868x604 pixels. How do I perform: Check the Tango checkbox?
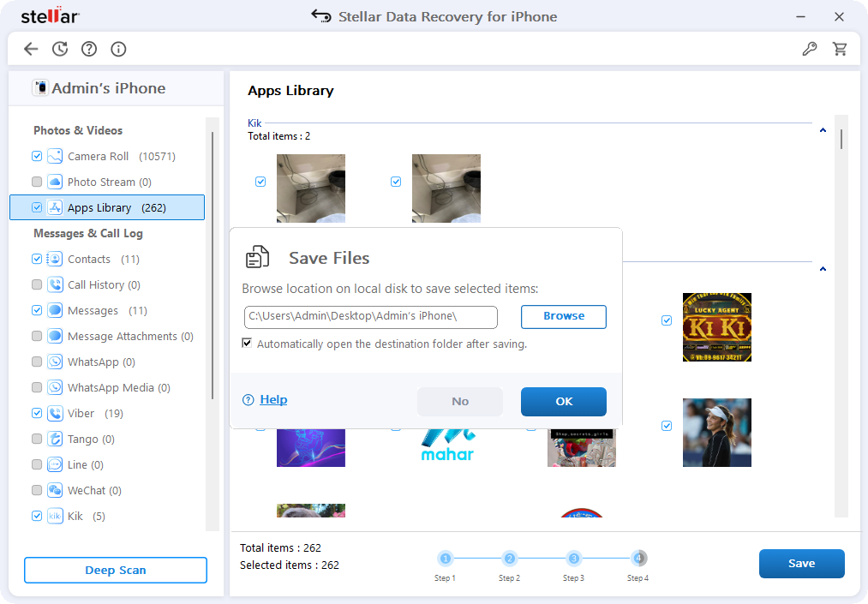tap(37, 439)
